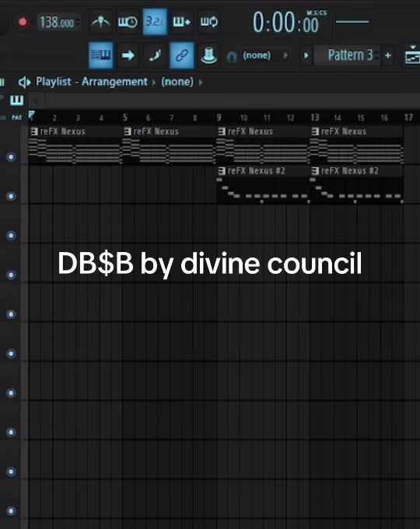
Task: Select the reFX Nexus #2 clip at bar 9
Action: click(x=263, y=185)
